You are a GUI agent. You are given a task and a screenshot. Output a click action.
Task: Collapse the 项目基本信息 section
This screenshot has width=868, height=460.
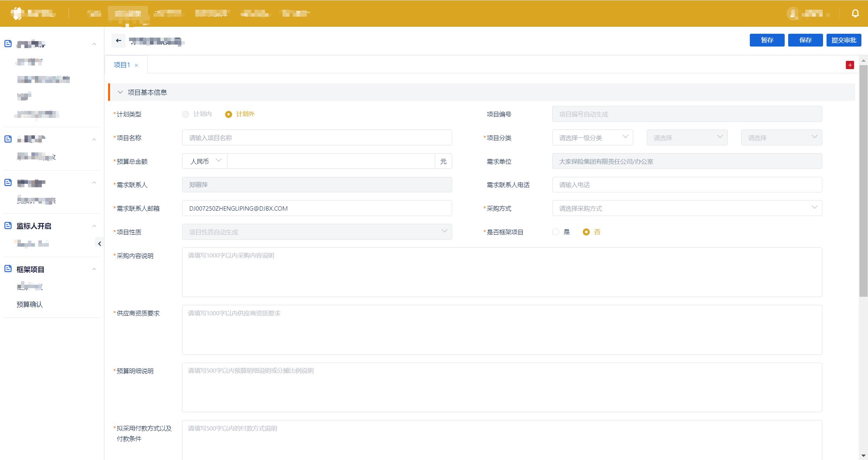point(120,92)
